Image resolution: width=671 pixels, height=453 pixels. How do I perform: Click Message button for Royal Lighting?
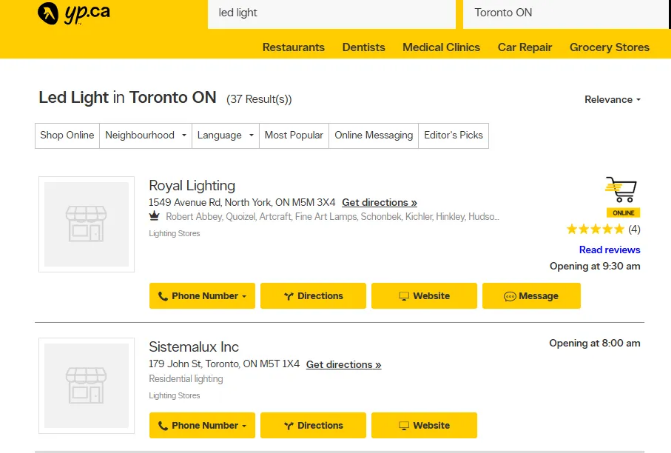coord(531,296)
